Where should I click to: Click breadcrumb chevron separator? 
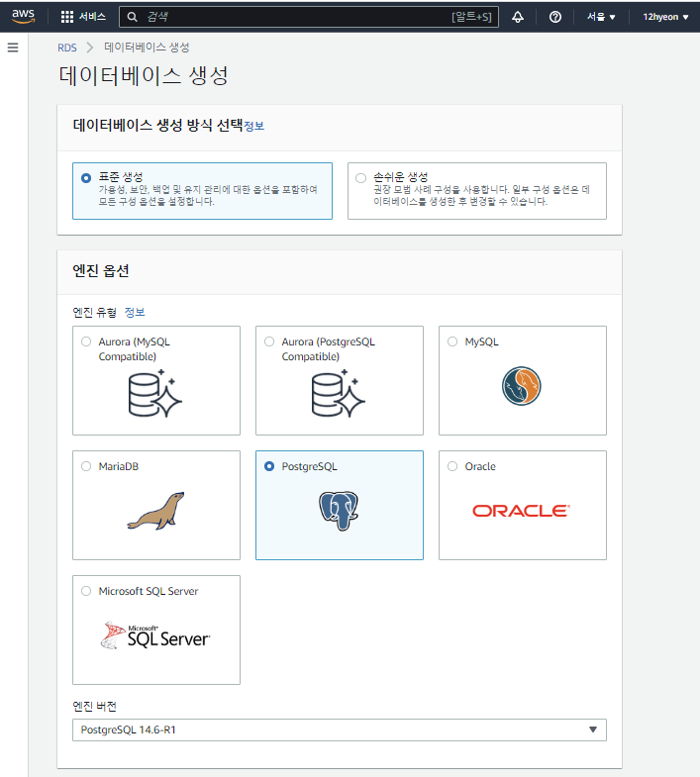pos(90,48)
